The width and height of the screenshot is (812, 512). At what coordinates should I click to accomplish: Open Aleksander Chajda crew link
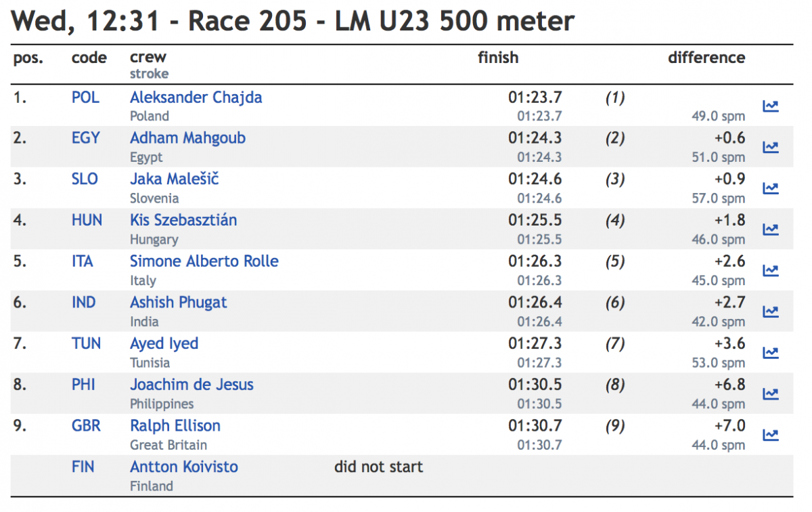point(196,98)
